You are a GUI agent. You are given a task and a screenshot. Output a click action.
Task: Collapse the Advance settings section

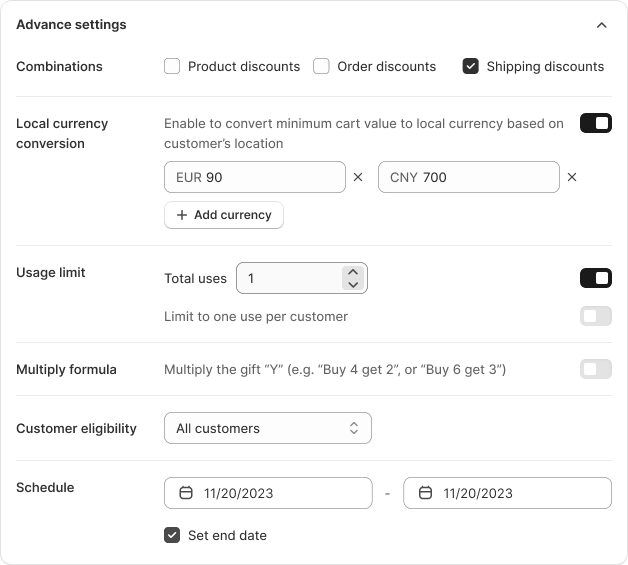click(x=601, y=25)
